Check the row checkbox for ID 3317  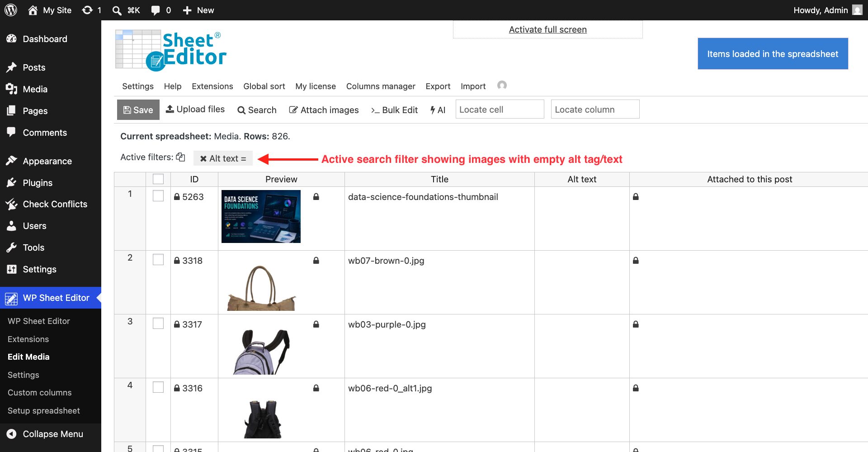tap(158, 324)
